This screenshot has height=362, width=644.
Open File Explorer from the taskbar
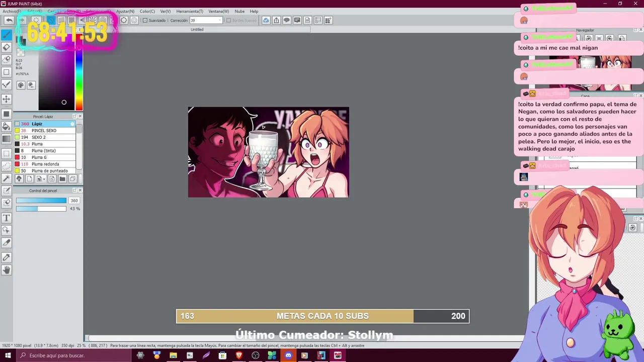[173, 355]
